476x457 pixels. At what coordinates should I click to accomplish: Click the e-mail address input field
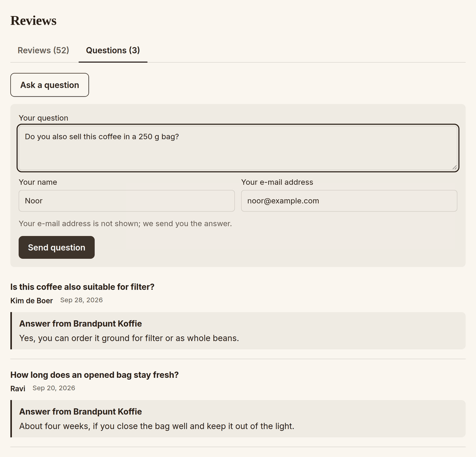pyautogui.click(x=349, y=201)
